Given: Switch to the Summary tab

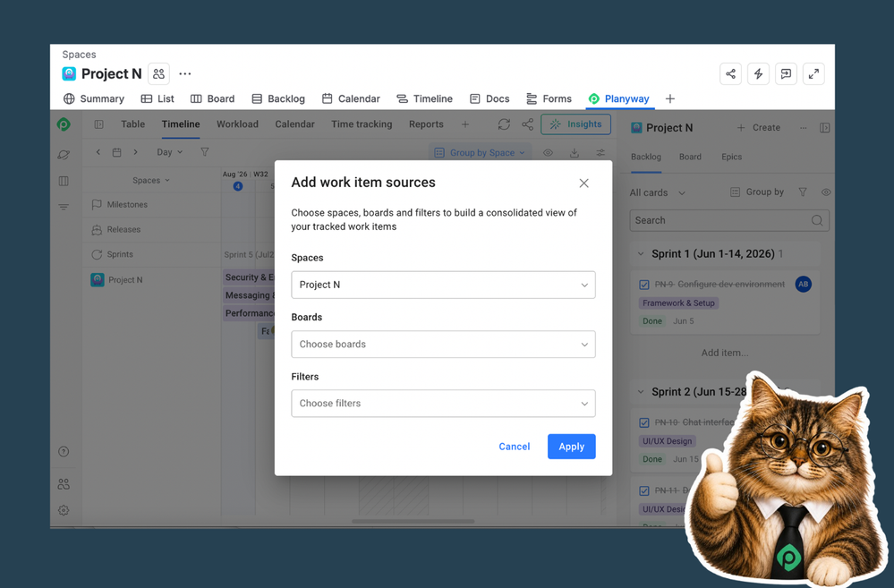Looking at the screenshot, I should pos(93,98).
